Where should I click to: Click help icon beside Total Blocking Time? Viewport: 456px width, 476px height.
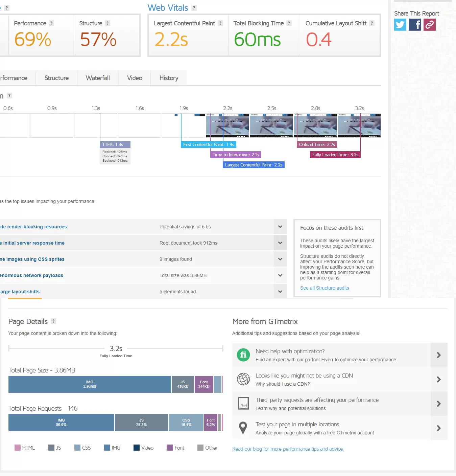[289, 23]
